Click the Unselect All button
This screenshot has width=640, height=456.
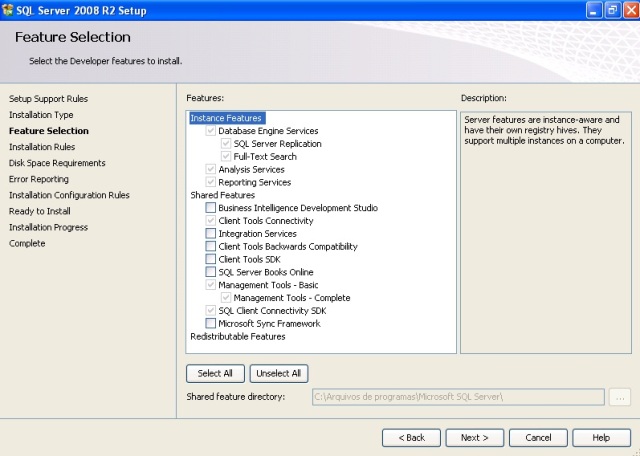point(279,374)
